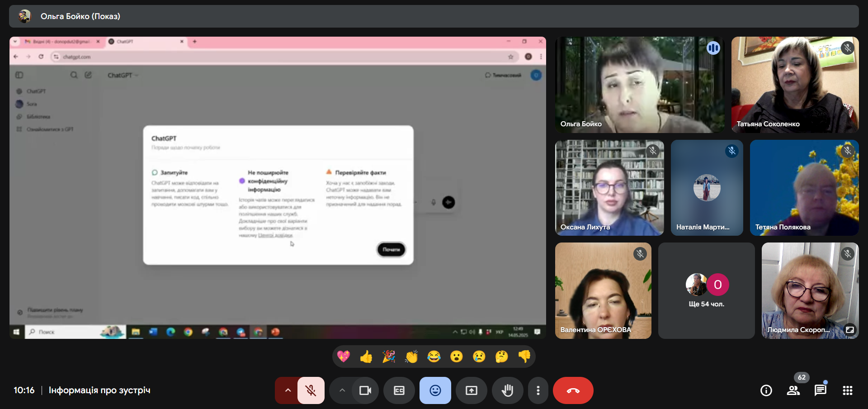Toggle closed captions

click(399, 390)
